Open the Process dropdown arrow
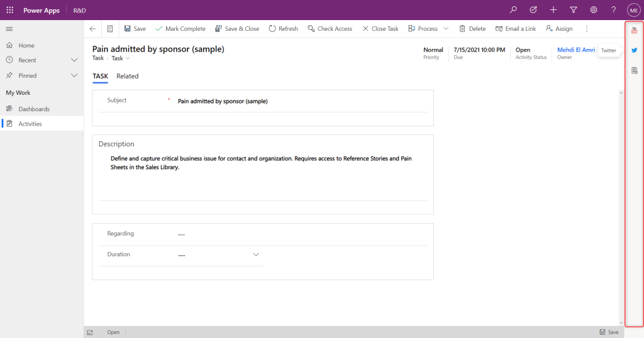The width and height of the screenshot is (644, 338). 446,29
